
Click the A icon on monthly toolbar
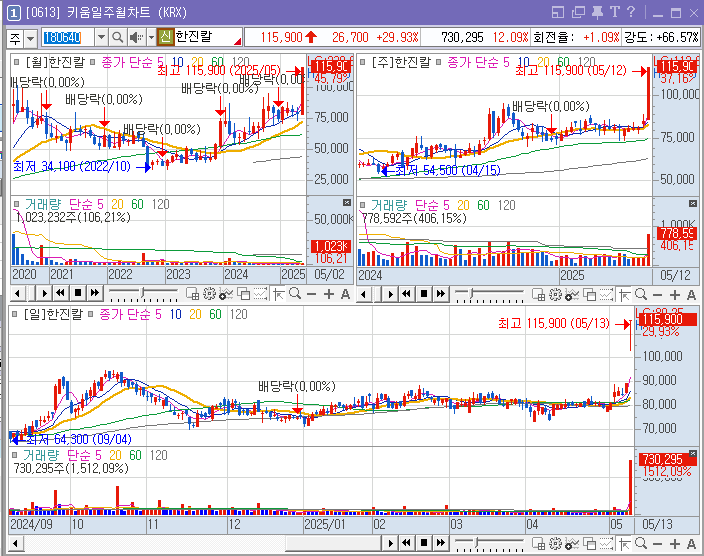(345, 294)
